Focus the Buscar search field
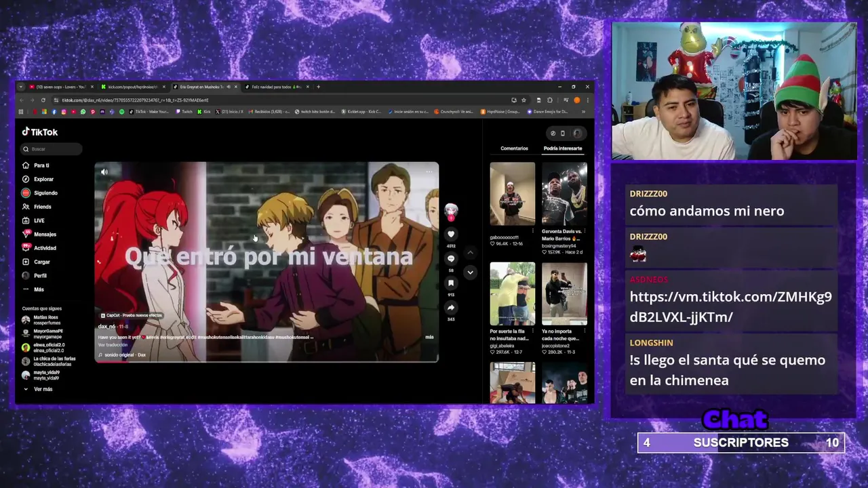Image resolution: width=868 pixels, height=488 pixels. (52, 149)
